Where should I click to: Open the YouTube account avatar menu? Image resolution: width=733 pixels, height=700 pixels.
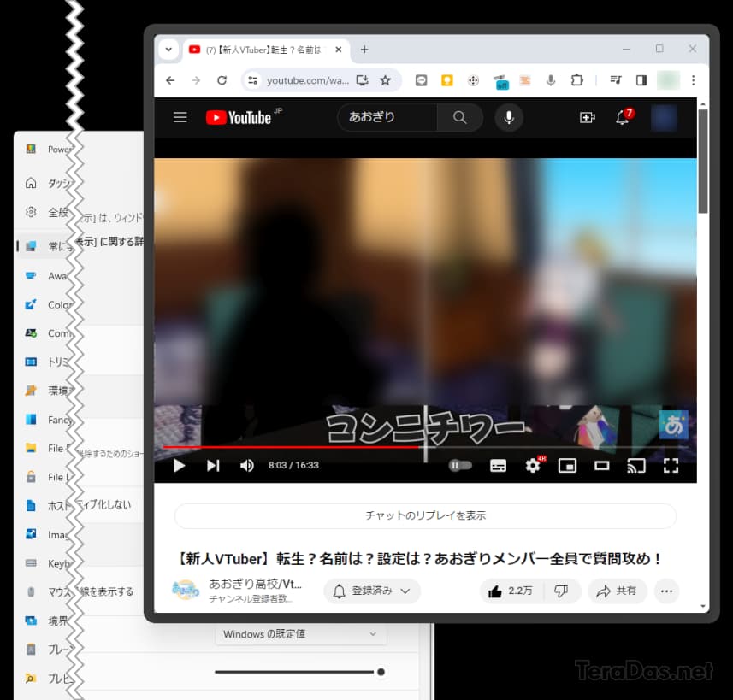664,117
